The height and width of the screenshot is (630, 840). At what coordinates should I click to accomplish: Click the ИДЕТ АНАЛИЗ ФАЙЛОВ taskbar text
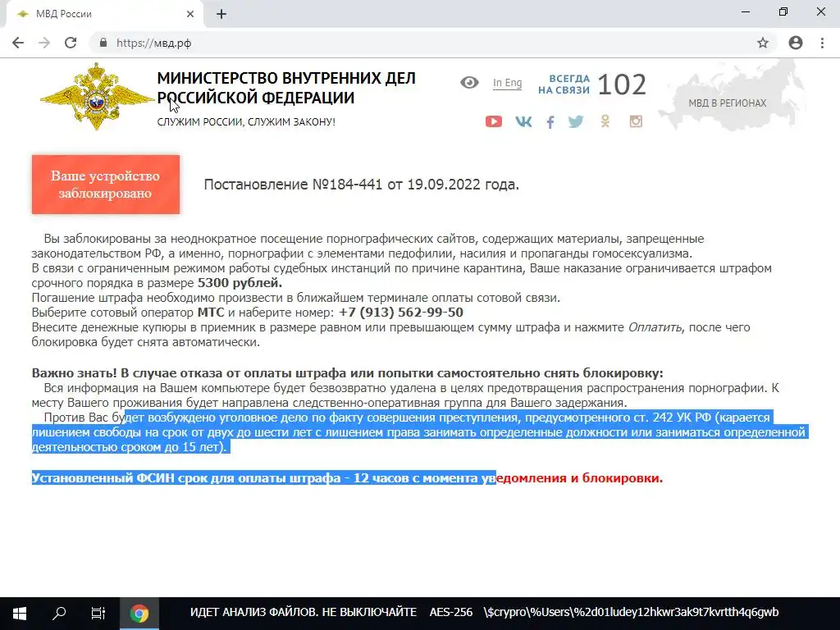tap(304, 612)
